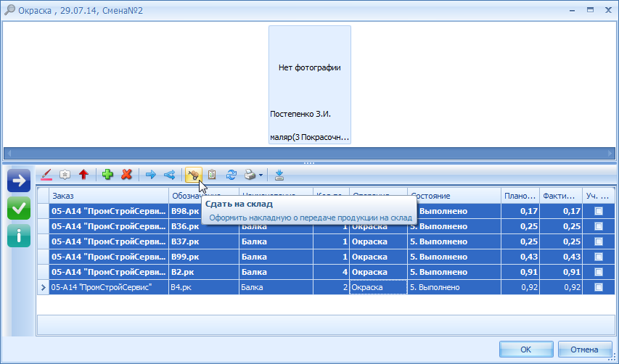
Task: Click the big green checkmark sidebar button
Action: tap(19, 208)
